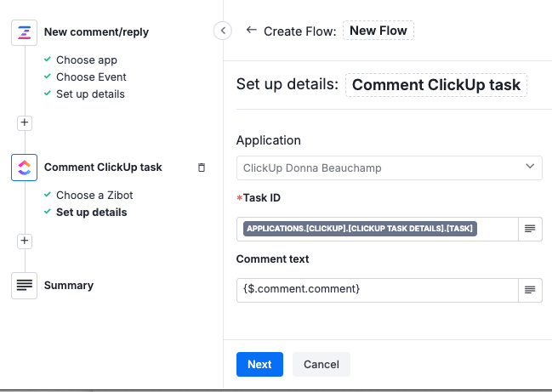Click the Comment text field label

point(272,259)
